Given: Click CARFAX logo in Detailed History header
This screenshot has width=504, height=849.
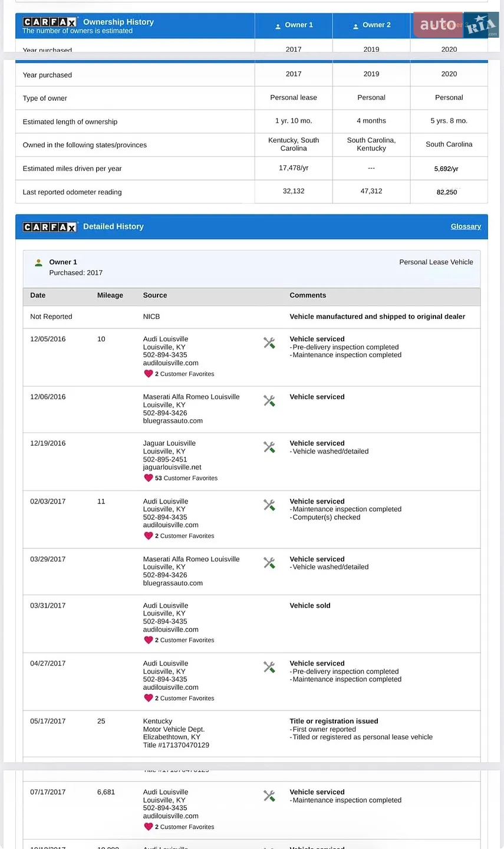Looking at the screenshot, I should point(50,227).
